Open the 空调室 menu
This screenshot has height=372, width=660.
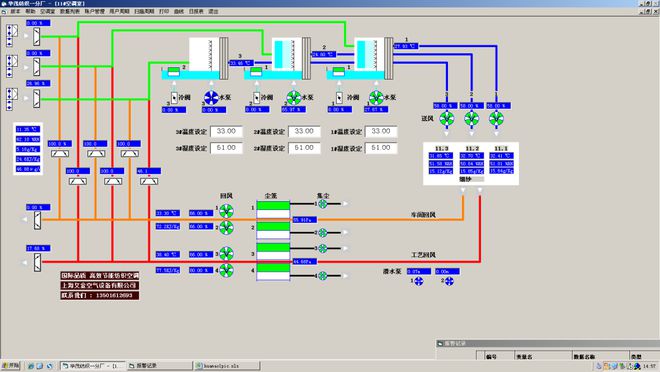coord(48,11)
